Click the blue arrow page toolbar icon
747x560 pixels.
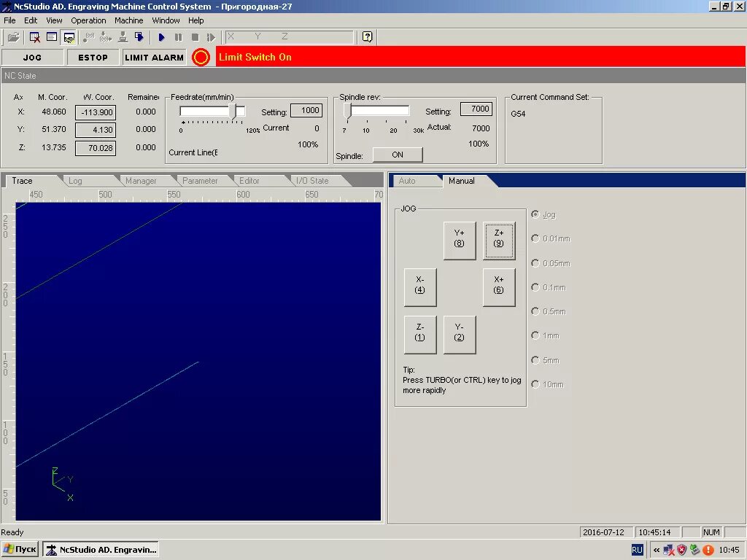(139, 37)
